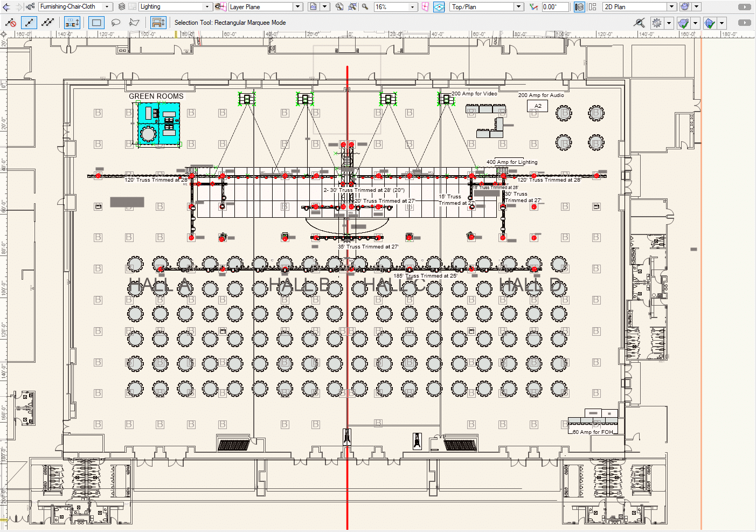Expand the gear settings dropdown arrow
This screenshot has width=756, height=532.
669,23
